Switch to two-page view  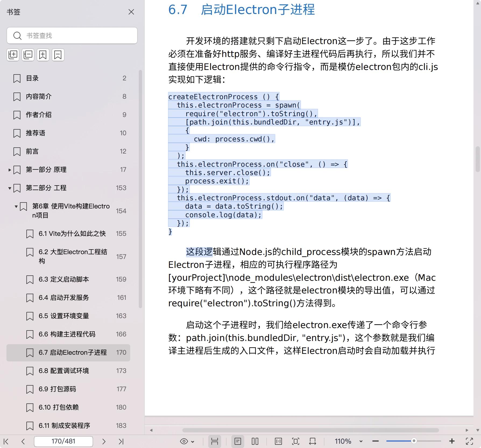pos(255,441)
